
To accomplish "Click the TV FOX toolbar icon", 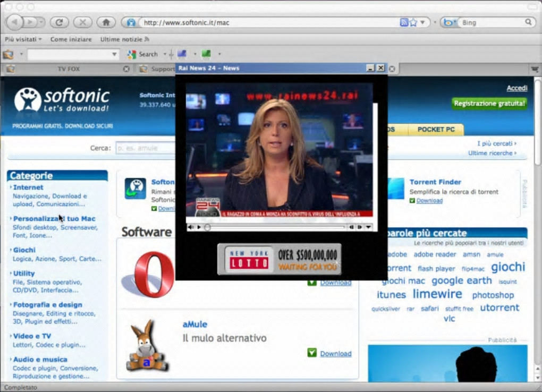I will pos(9,54).
